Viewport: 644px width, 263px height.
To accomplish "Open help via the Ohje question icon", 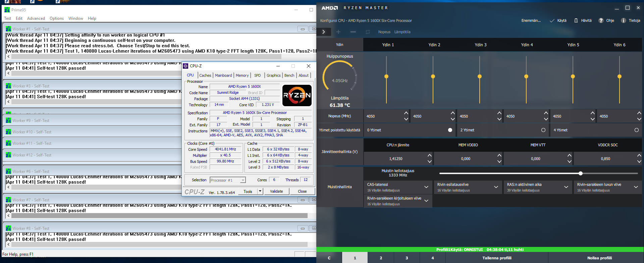I will point(601,21).
